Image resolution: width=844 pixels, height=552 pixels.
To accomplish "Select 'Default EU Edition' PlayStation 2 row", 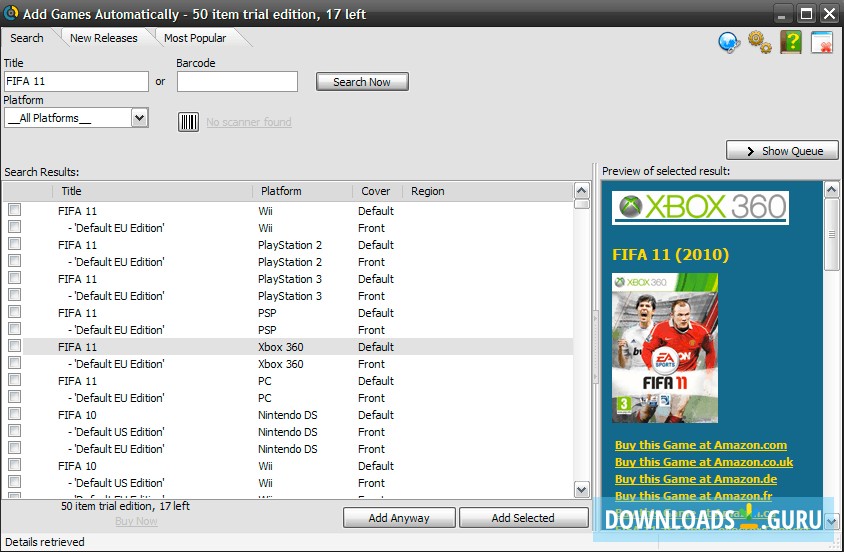I will pos(298,261).
